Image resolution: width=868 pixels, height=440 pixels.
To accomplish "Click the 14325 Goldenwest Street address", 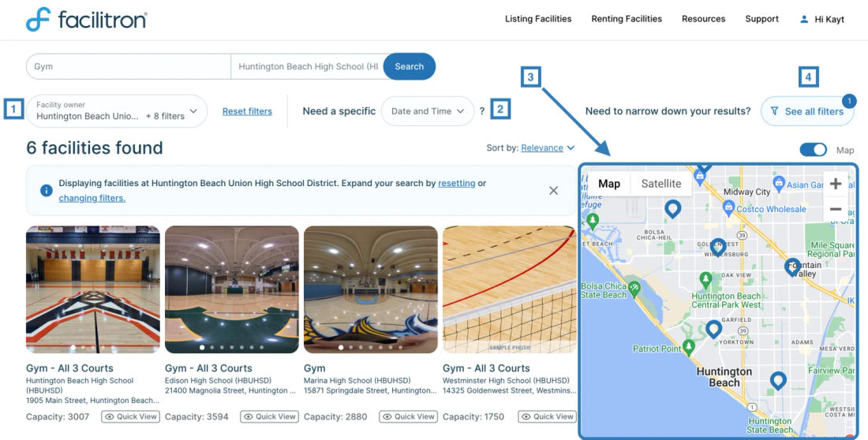I will (509, 390).
